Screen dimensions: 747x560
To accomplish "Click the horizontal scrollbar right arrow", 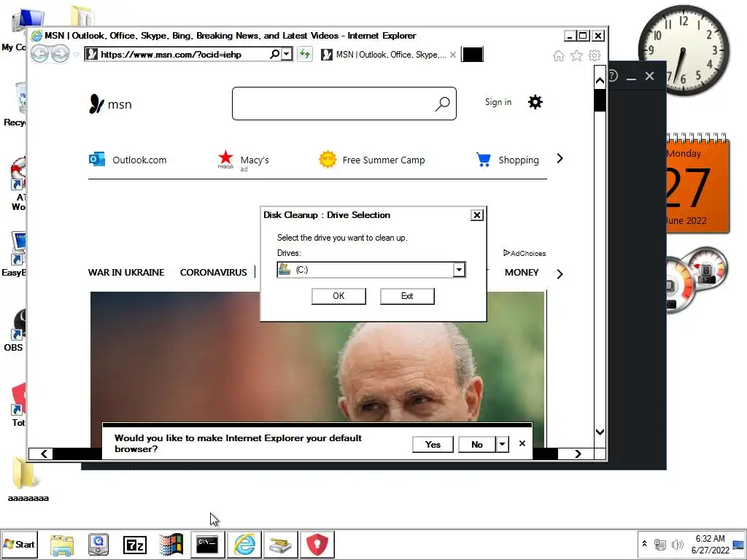I will 578,454.
